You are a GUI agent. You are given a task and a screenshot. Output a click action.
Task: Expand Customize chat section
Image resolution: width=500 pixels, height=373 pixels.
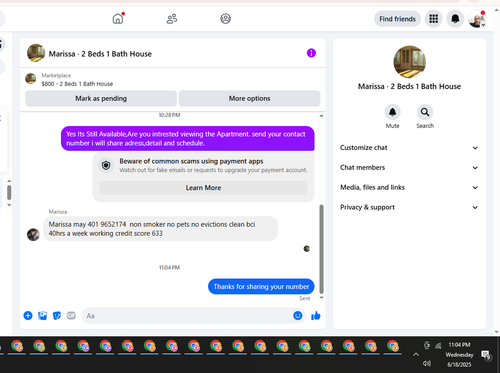409,148
